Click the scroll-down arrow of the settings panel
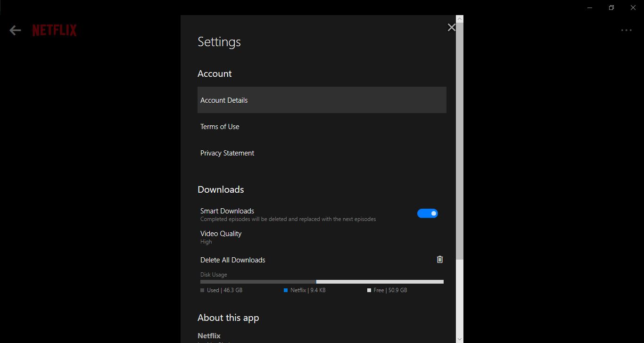644x343 pixels. pyautogui.click(x=460, y=339)
